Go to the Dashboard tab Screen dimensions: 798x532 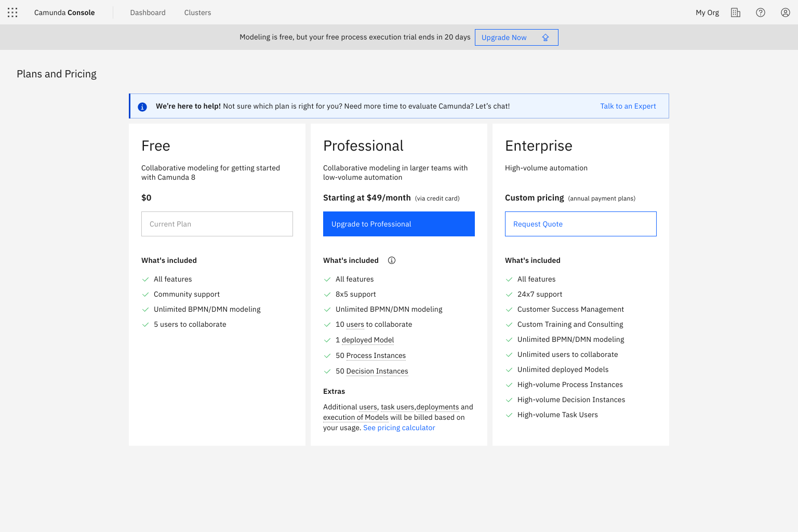(x=148, y=12)
